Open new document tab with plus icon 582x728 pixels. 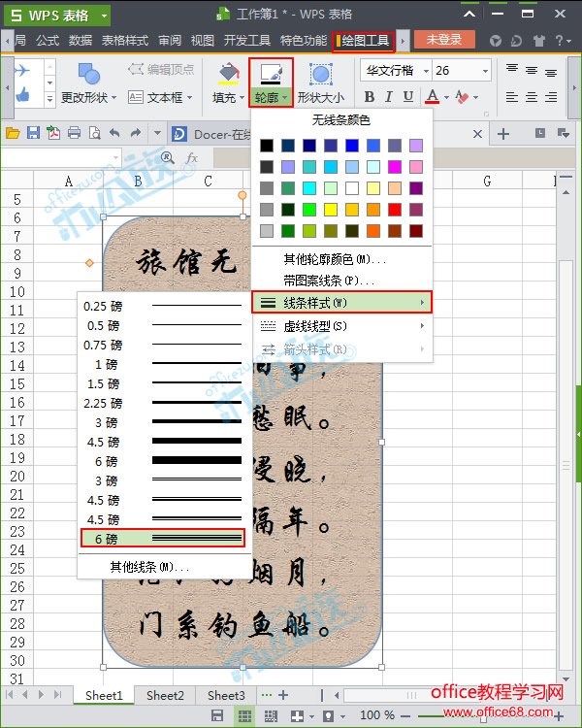(503, 134)
